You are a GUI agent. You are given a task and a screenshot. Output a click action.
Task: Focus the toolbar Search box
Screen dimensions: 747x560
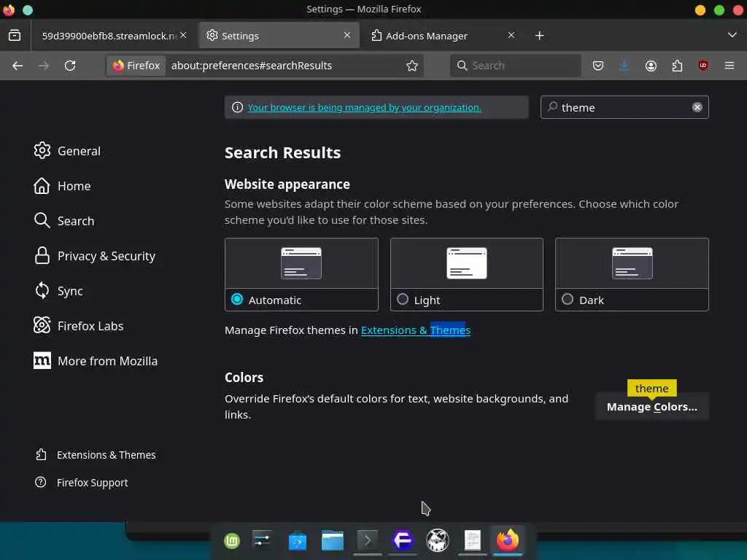(516, 66)
